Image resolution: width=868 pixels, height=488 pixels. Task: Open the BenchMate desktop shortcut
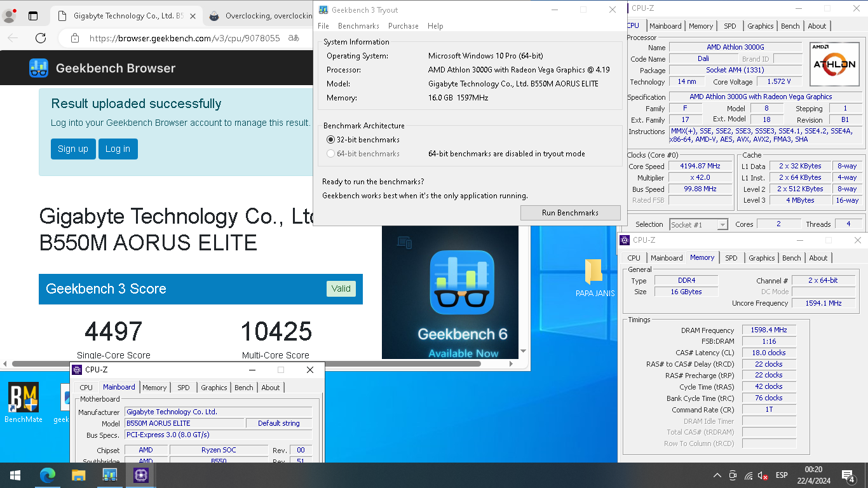24,403
